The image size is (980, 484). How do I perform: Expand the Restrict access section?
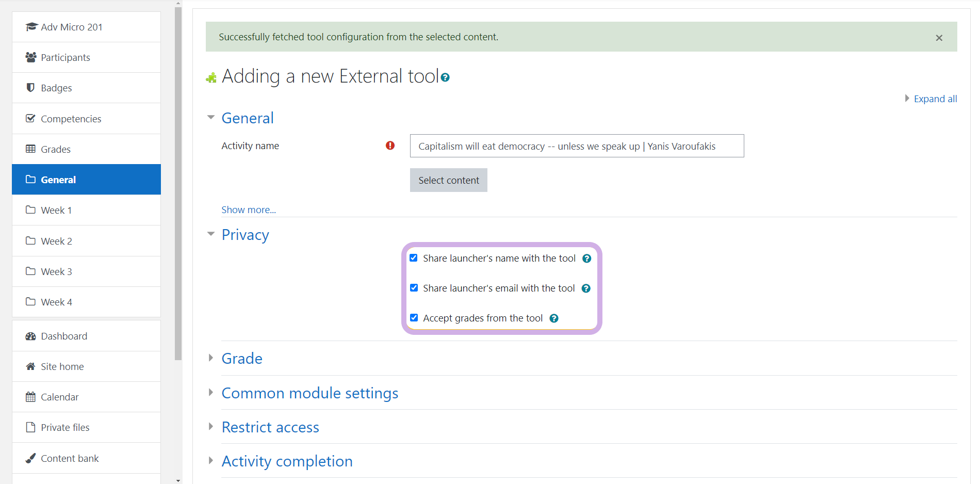click(270, 427)
